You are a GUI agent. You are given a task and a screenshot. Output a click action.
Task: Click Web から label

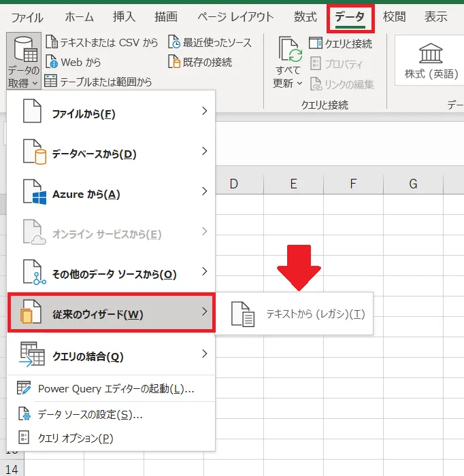[80, 63]
